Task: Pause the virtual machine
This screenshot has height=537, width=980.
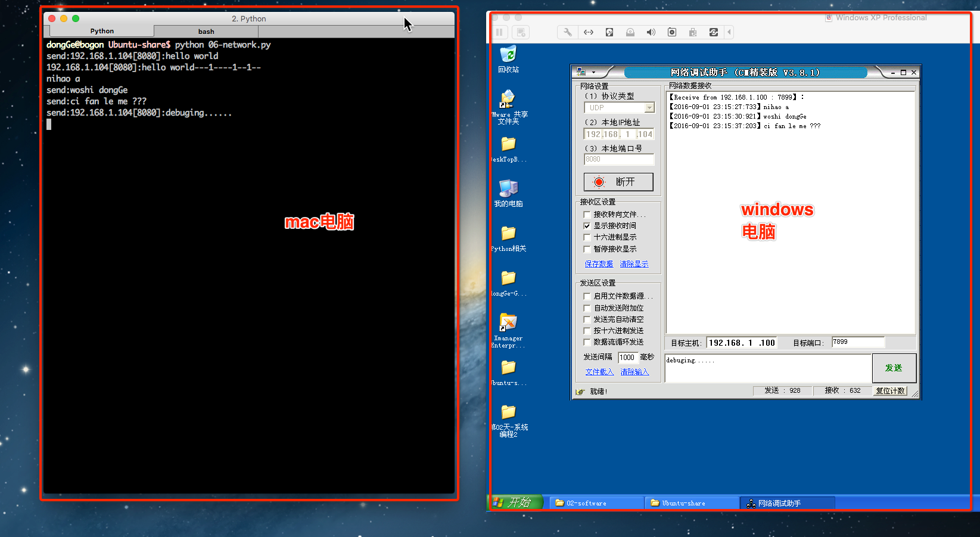Action: click(499, 32)
